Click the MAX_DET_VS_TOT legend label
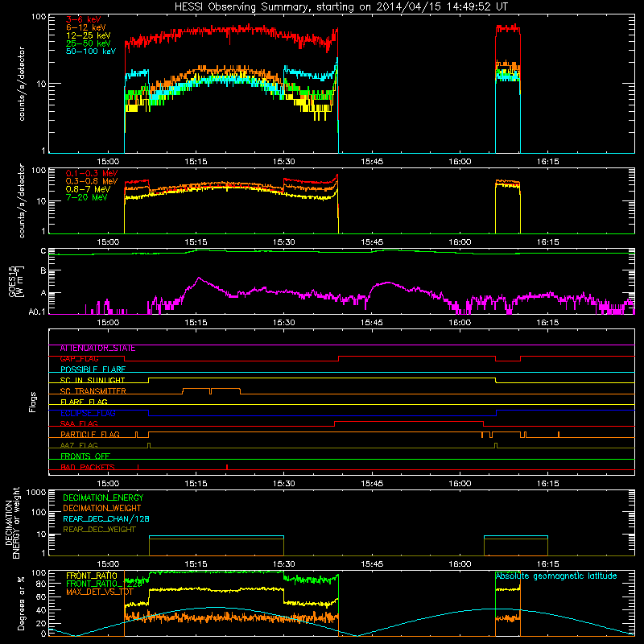The height and width of the screenshot is (644, 644). click(x=99, y=592)
